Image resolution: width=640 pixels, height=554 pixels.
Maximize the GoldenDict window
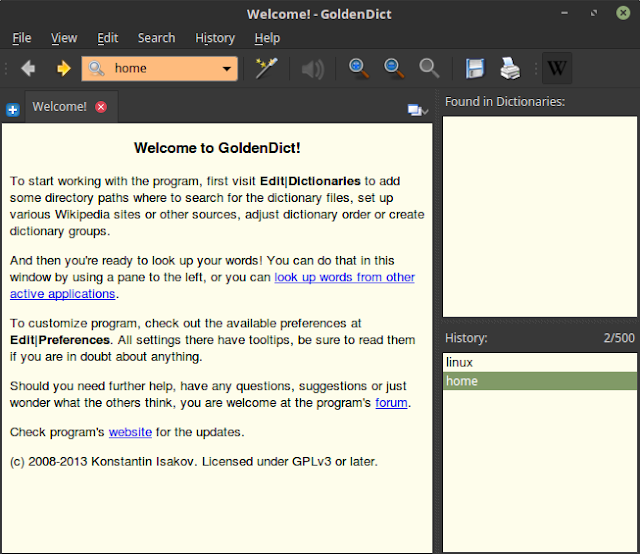pos(594,13)
